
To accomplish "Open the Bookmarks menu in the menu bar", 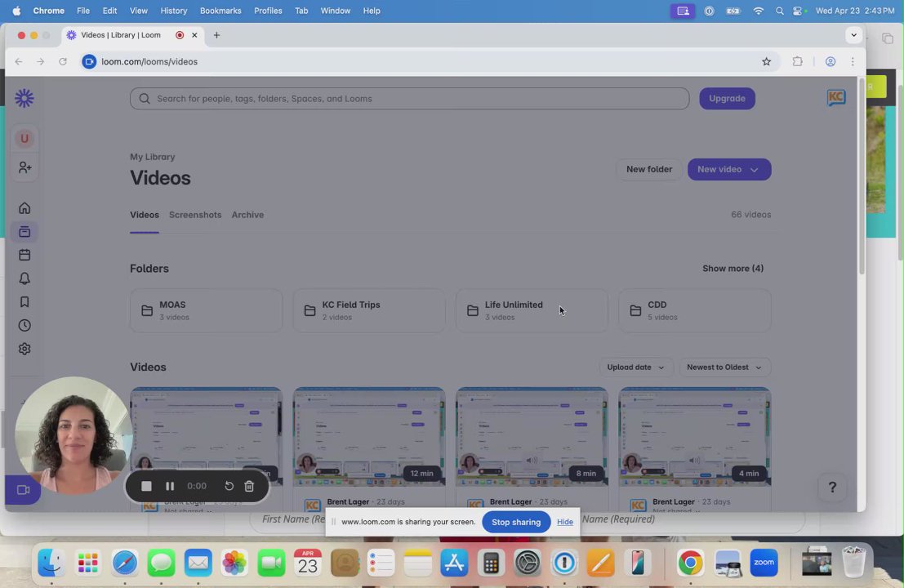I will point(220,11).
